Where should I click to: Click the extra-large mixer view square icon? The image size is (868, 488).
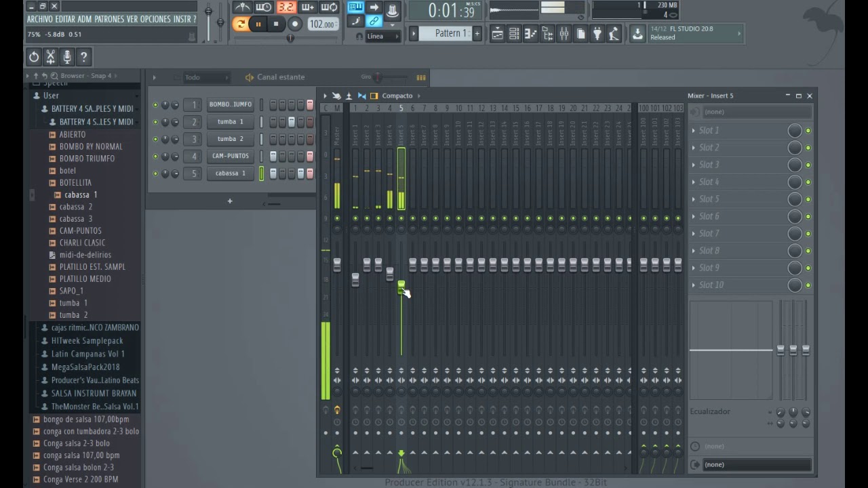click(x=374, y=96)
